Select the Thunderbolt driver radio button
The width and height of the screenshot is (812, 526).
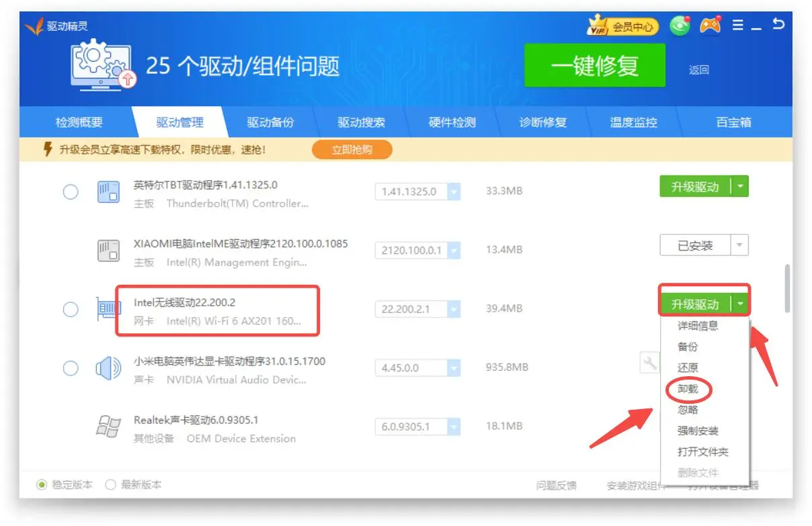(71, 192)
